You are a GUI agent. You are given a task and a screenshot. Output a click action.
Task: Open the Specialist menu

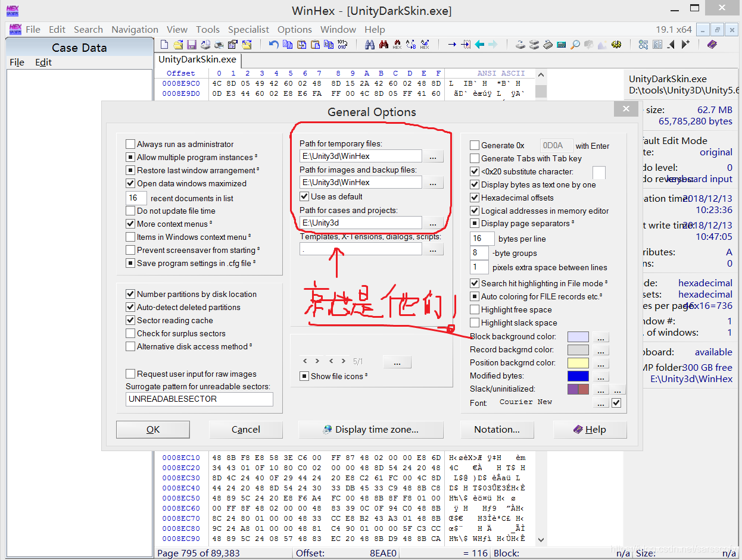[248, 29]
